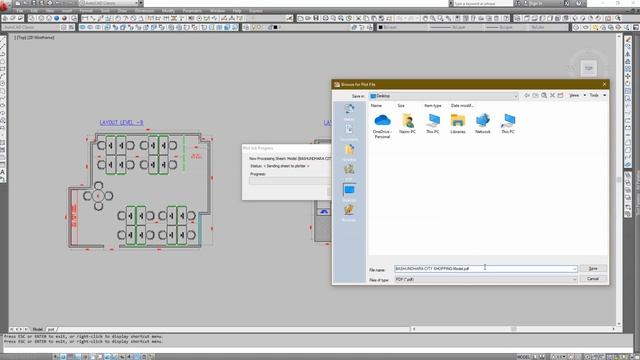This screenshot has height=360, width=640.
Task: Click the Delete X icon in the file dialog
Action: 552,96
